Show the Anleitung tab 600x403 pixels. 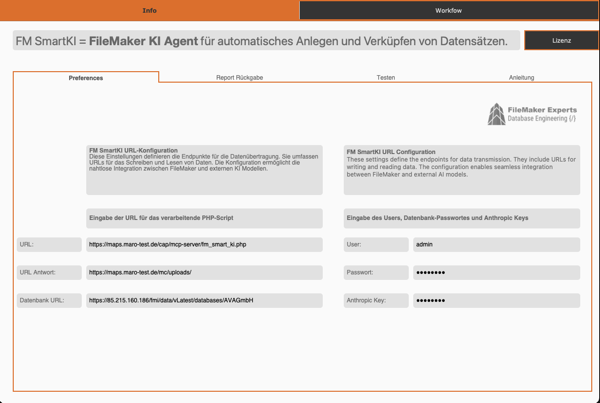521,77
